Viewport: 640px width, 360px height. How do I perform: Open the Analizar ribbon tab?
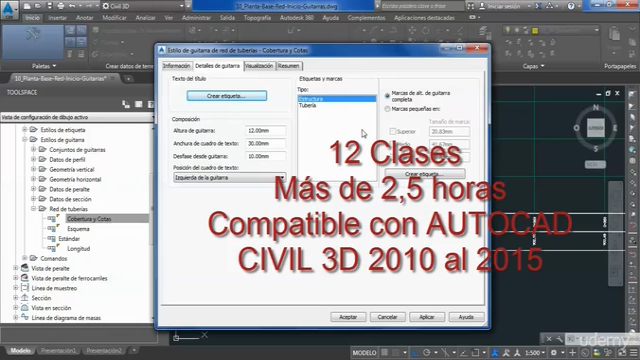(x=145, y=18)
